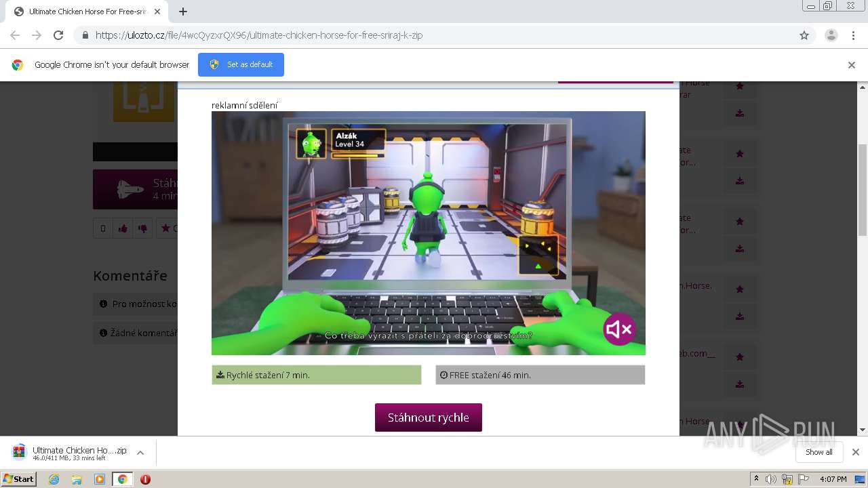Screen dimensions: 868x488
Task: Close the downloads bar
Action: [856, 452]
